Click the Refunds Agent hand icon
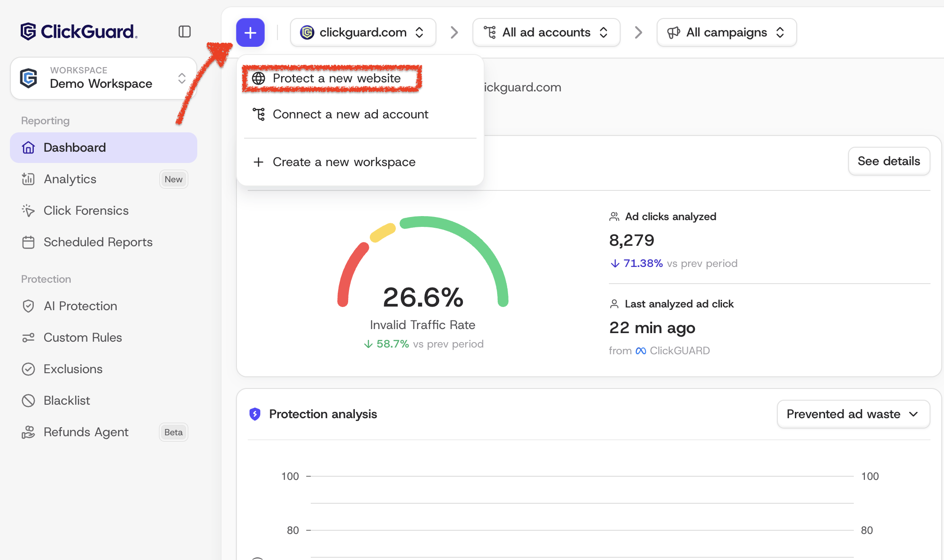The image size is (944, 560). tap(28, 432)
